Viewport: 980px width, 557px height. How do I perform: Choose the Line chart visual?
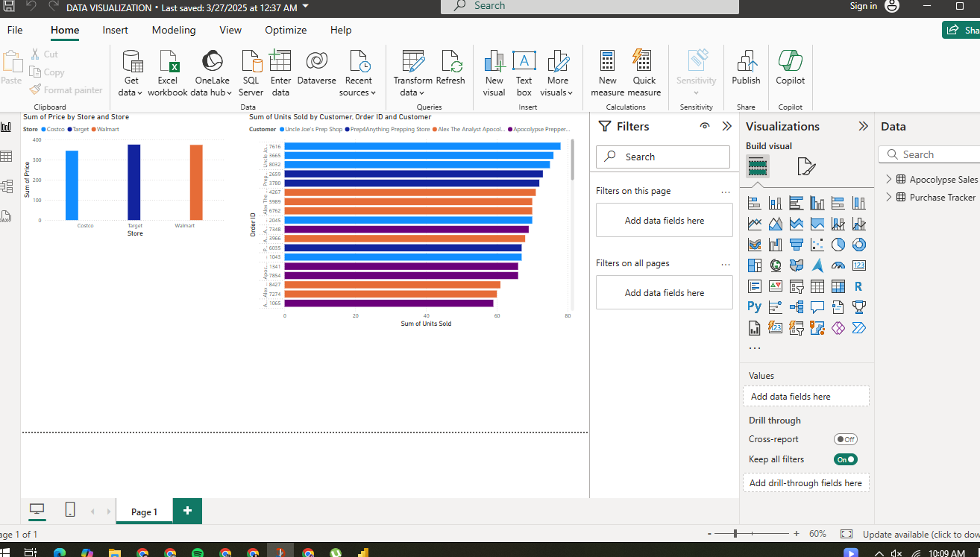(x=755, y=224)
